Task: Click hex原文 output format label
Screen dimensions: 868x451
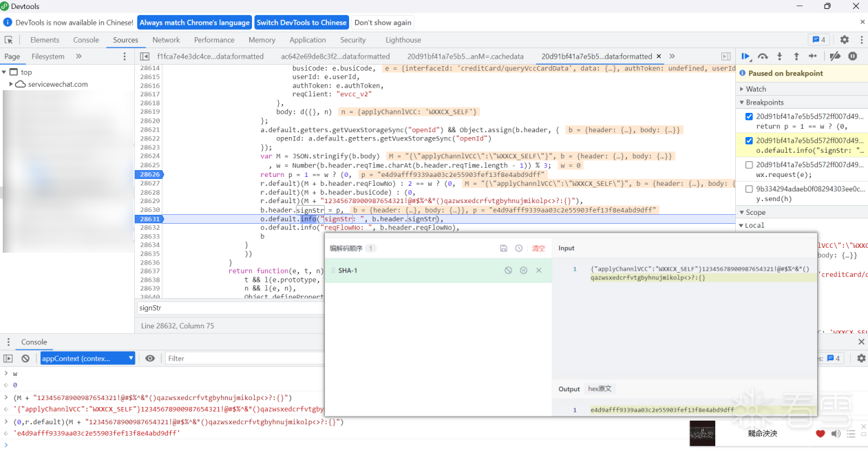Action: [x=600, y=389]
